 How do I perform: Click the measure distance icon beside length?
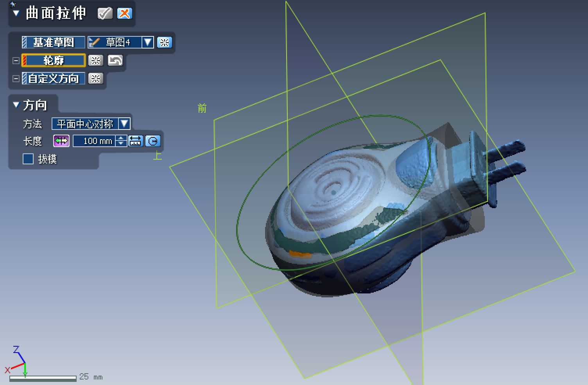tap(136, 141)
